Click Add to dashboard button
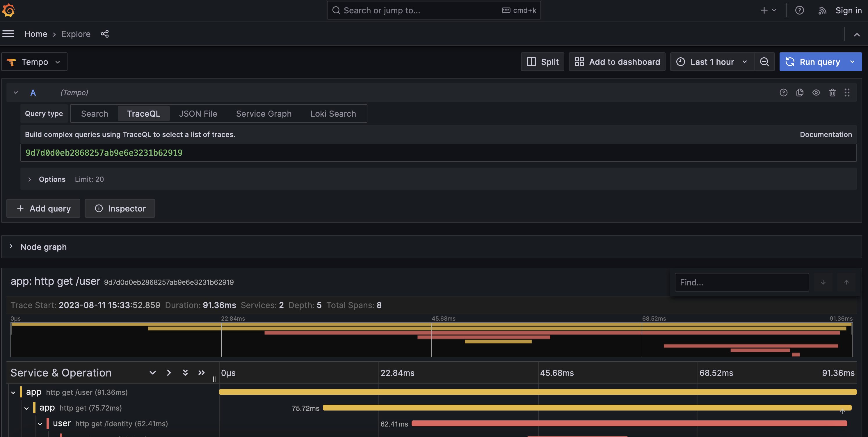The height and width of the screenshot is (437, 868). (617, 62)
